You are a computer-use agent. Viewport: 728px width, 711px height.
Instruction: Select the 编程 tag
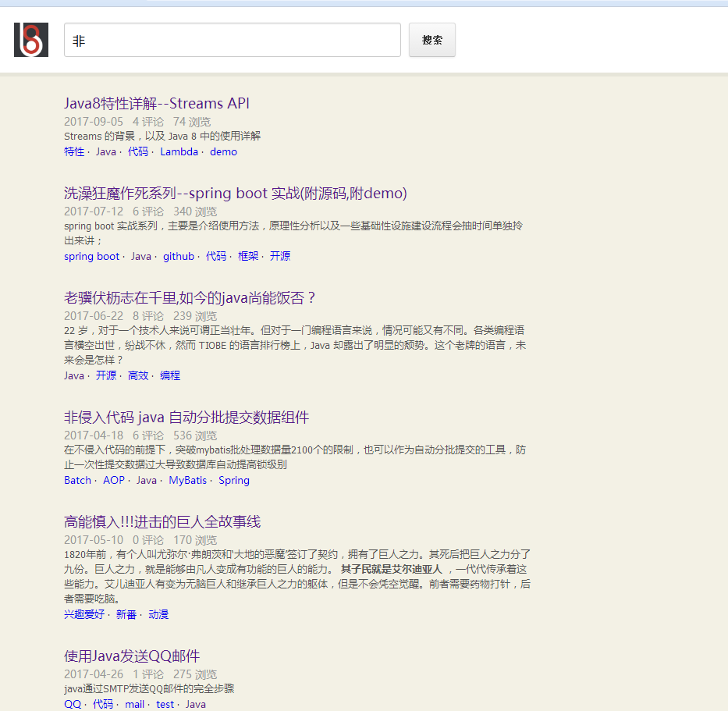[170, 375]
